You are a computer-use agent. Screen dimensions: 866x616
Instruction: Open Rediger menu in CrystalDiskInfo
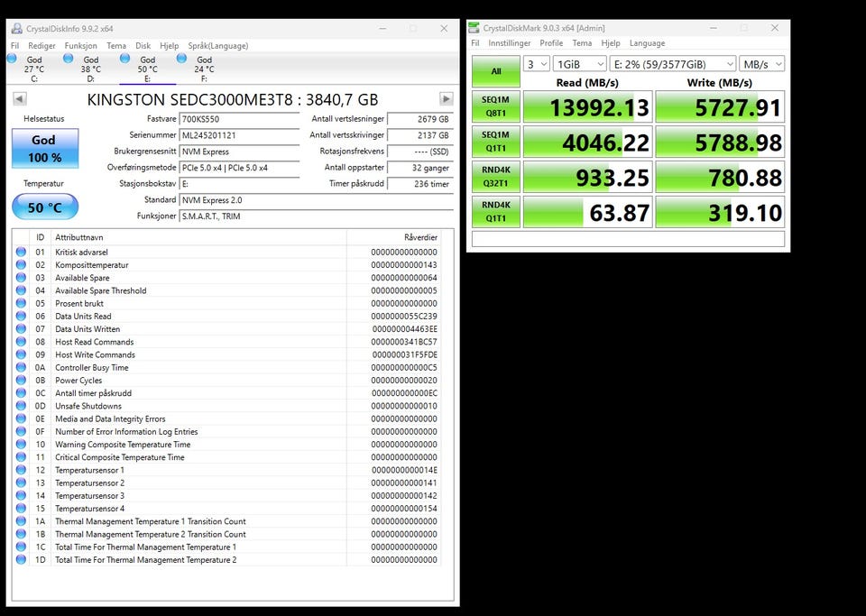coord(42,46)
